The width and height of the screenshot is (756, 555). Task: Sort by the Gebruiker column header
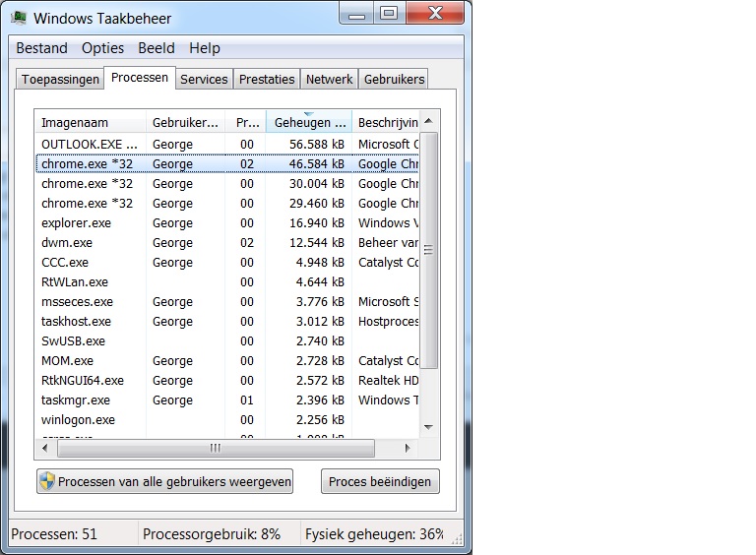(185, 122)
